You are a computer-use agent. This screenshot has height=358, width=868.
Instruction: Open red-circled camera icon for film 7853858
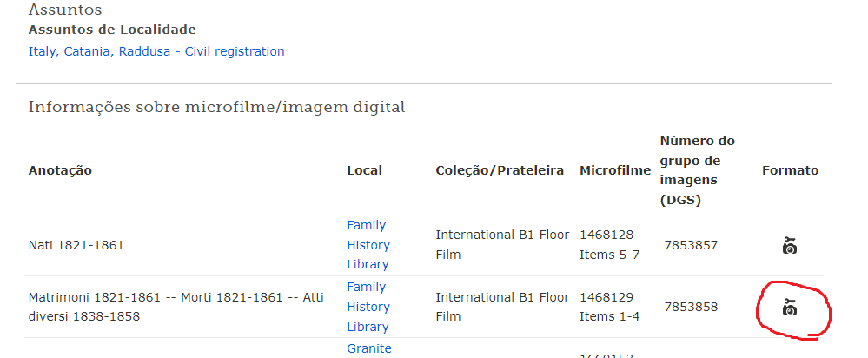coord(790,307)
